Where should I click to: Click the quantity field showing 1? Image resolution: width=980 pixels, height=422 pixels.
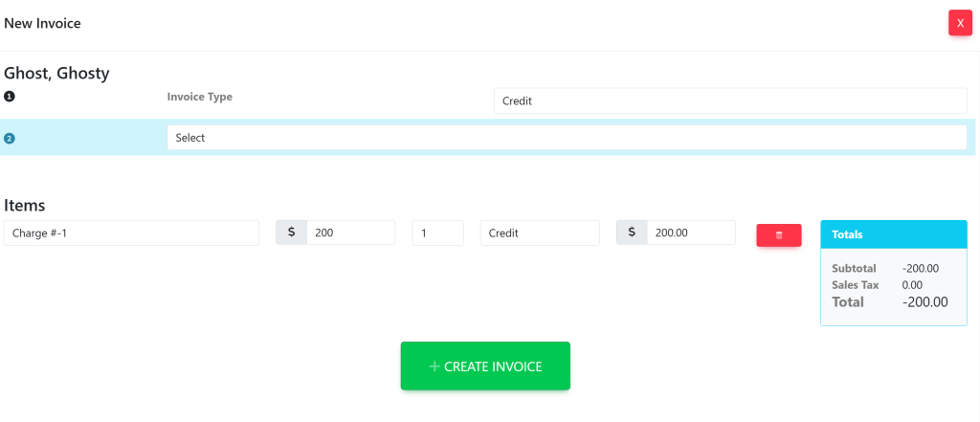pos(437,233)
